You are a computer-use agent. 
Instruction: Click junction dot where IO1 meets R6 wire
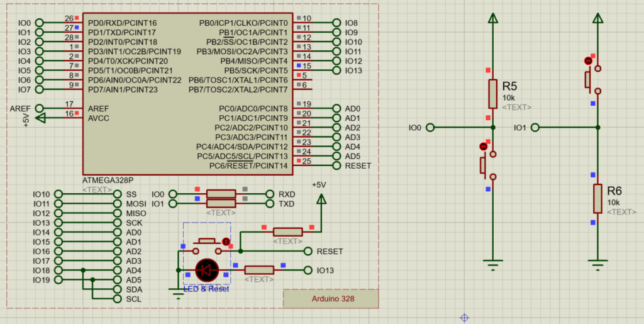click(598, 128)
